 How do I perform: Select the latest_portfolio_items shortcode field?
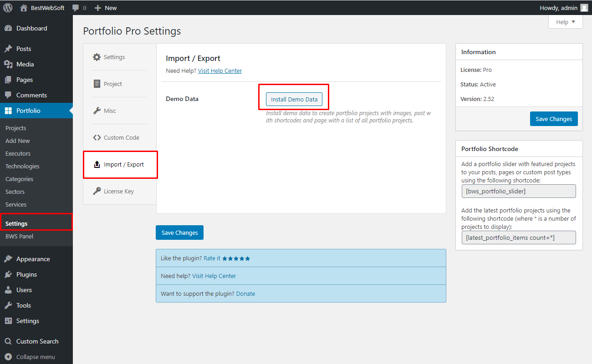pos(519,238)
